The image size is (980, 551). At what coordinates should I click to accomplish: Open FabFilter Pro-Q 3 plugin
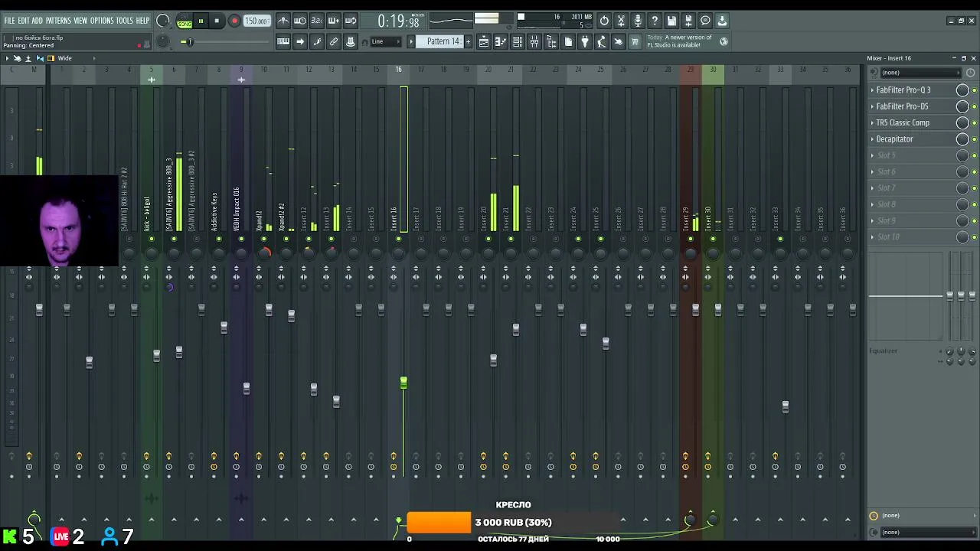[x=903, y=90]
